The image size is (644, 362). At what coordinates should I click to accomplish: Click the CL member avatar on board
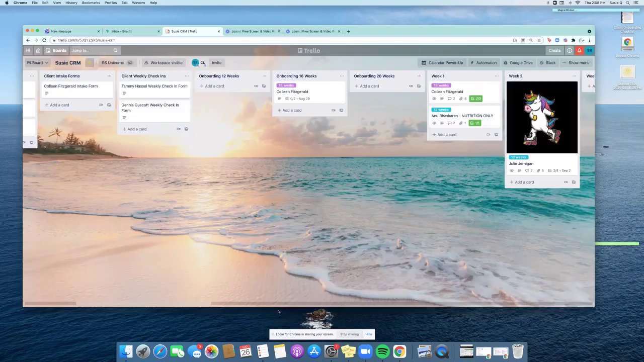[202, 63]
